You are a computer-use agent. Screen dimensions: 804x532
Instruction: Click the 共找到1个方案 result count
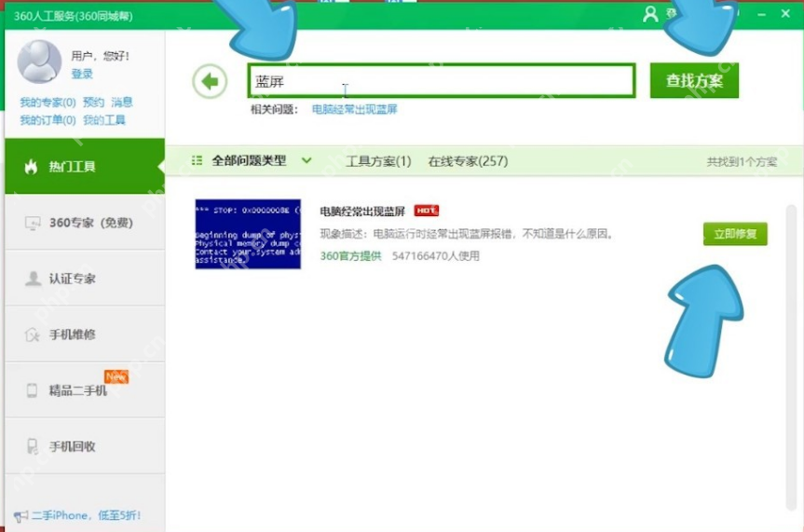[x=742, y=162]
